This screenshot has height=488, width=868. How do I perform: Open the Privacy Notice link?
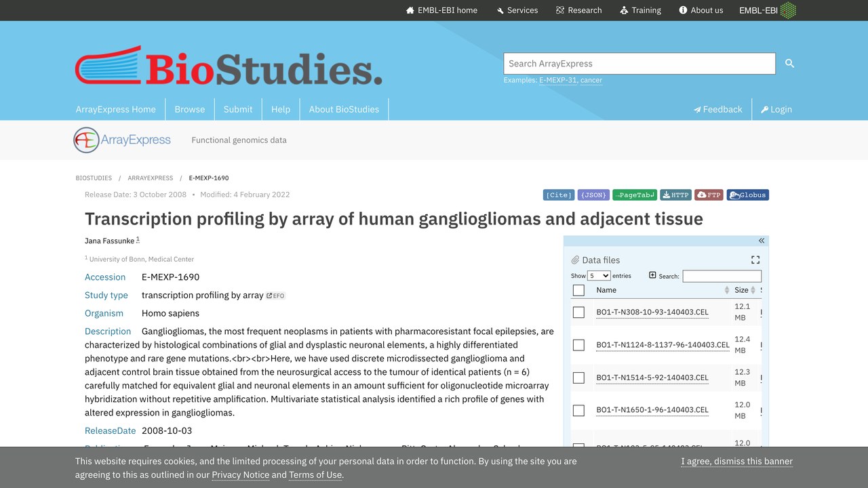241,475
